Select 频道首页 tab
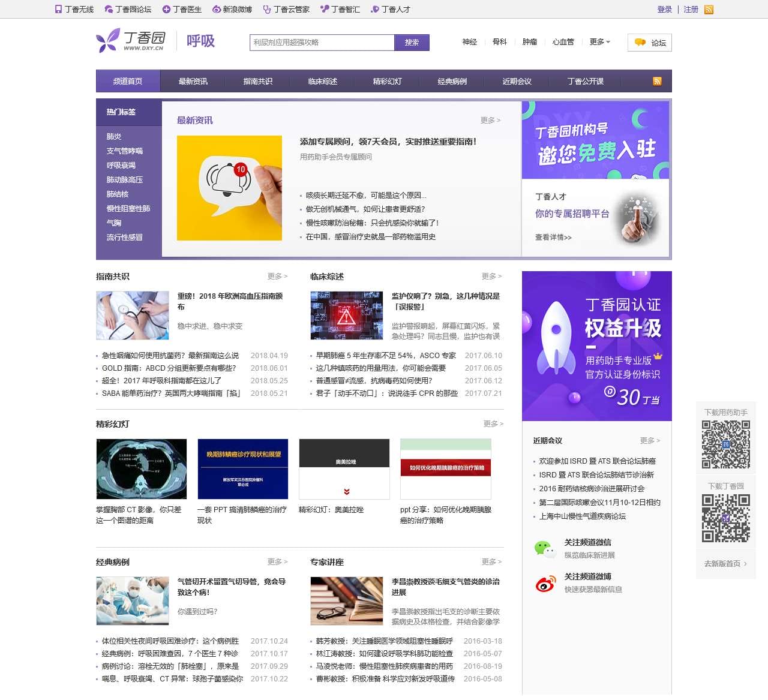 [128, 81]
